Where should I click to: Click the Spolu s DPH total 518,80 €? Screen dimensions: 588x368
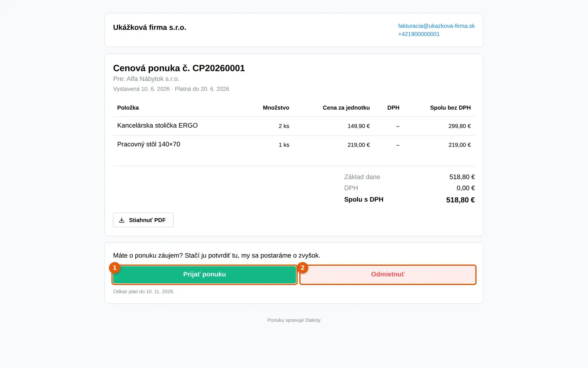(x=460, y=200)
